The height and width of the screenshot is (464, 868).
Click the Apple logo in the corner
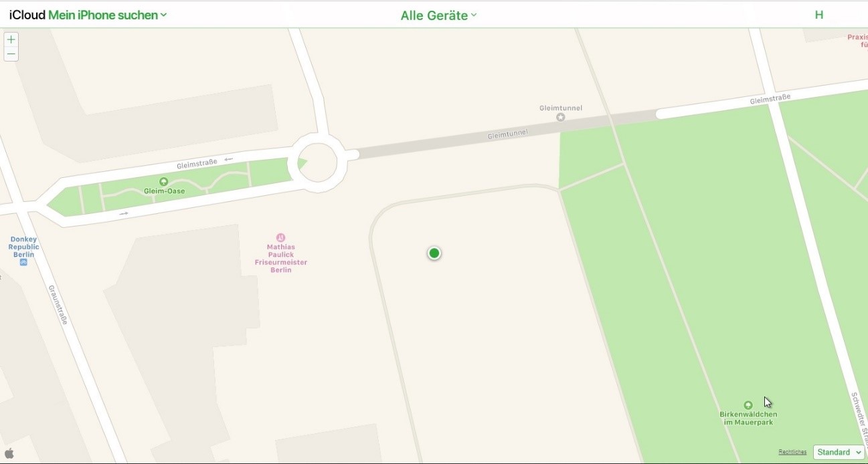pos(9,453)
